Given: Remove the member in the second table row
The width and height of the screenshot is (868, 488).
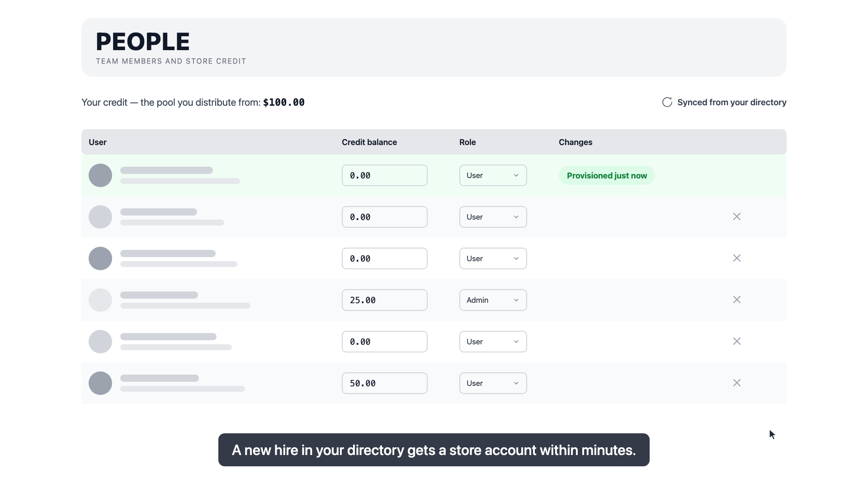Looking at the screenshot, I should pyautogui.click(x=737, y=216).
